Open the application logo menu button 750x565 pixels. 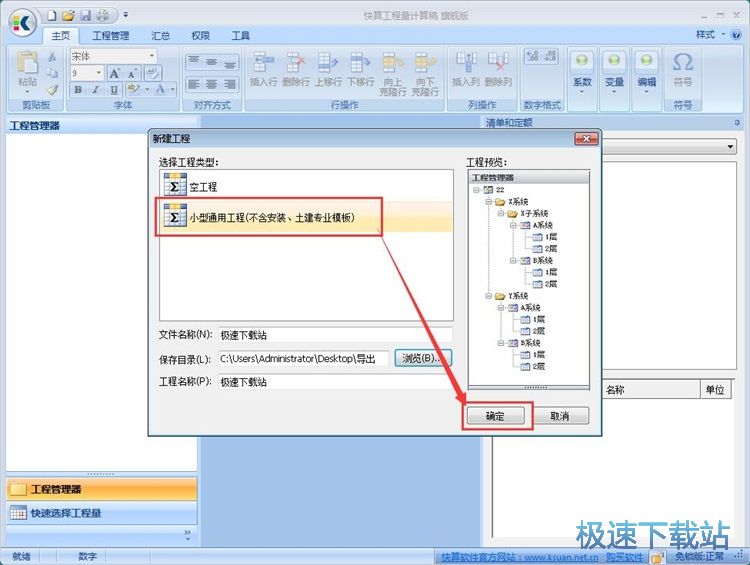click(x=22, y=22)
